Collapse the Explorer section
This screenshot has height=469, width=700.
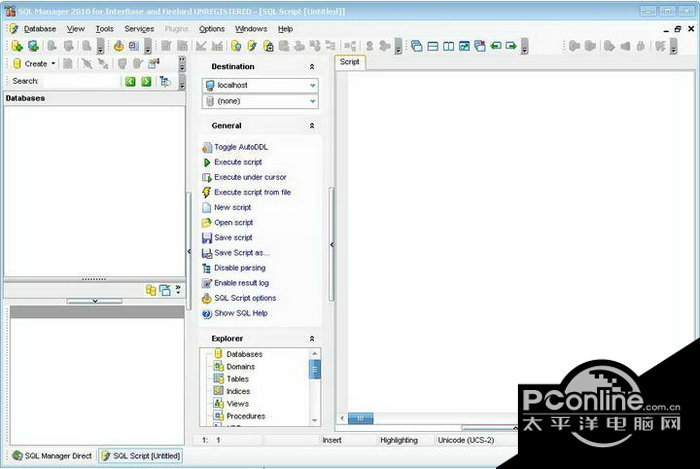312,339
